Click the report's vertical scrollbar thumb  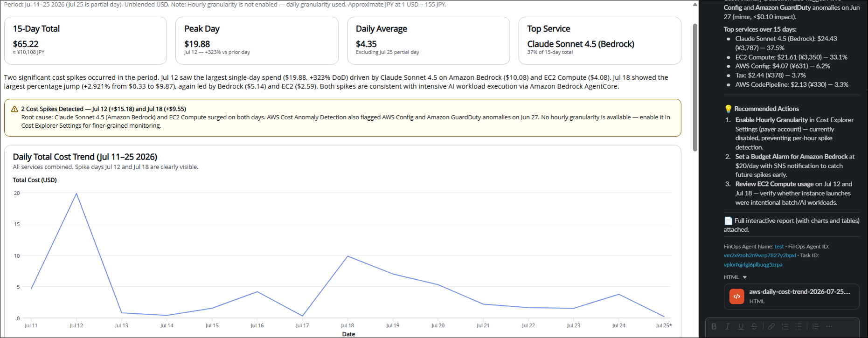(695, 87)
